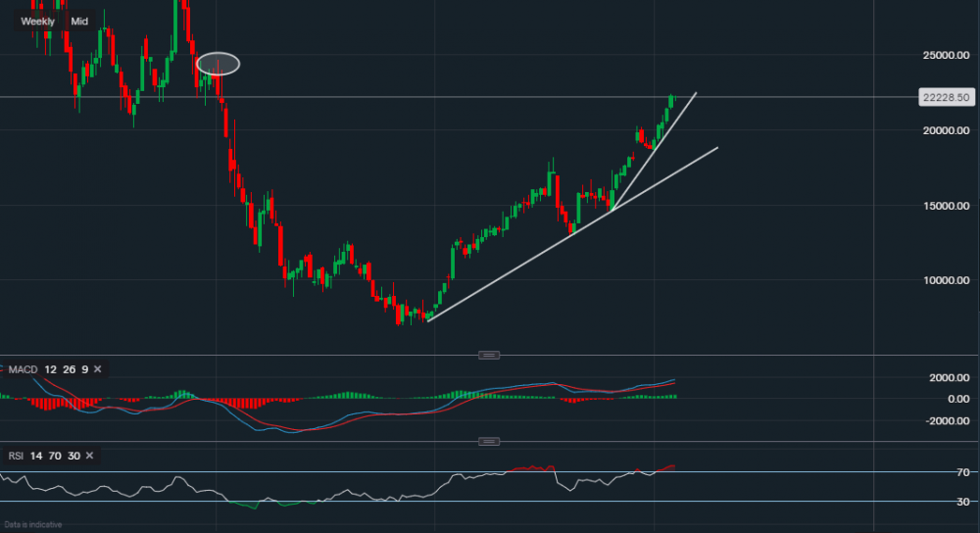Click the Data is indicative notice
Screen dimensions: 980x533
click(x=32, y=525)
